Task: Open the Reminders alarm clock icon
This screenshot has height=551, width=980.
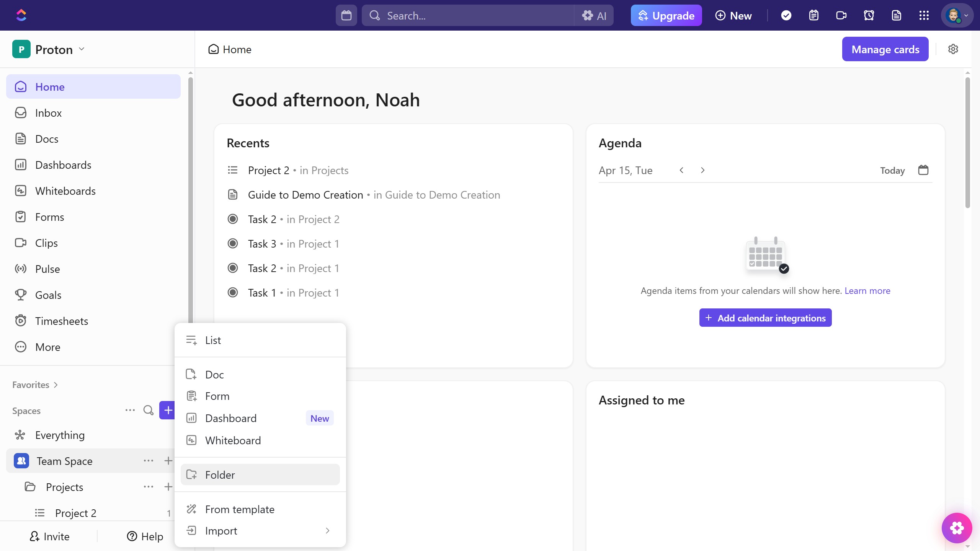Action: click(869, 15)
